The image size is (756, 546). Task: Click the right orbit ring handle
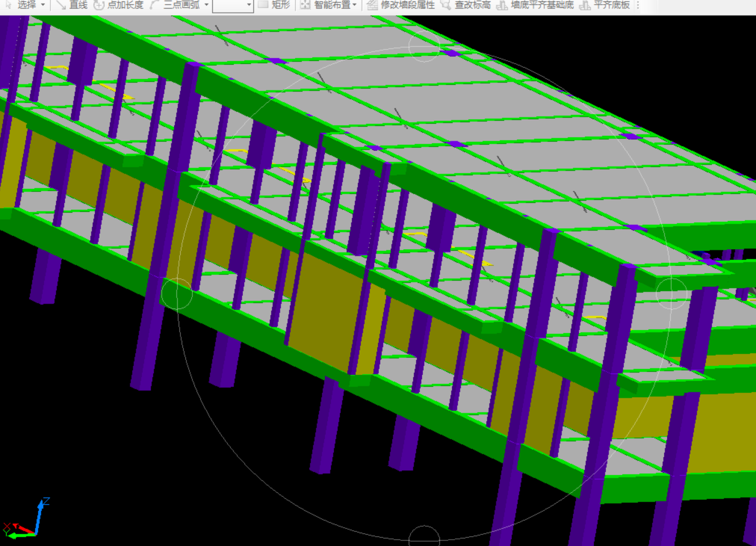pos(671,293)
